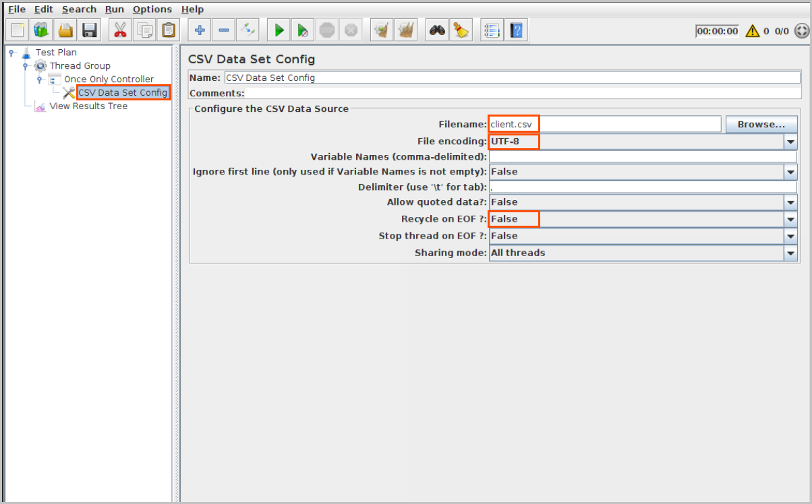Open the Function Helper list icon
Image resolution: width=812 pixels, height=504 pixels.
tap(492, 30)
